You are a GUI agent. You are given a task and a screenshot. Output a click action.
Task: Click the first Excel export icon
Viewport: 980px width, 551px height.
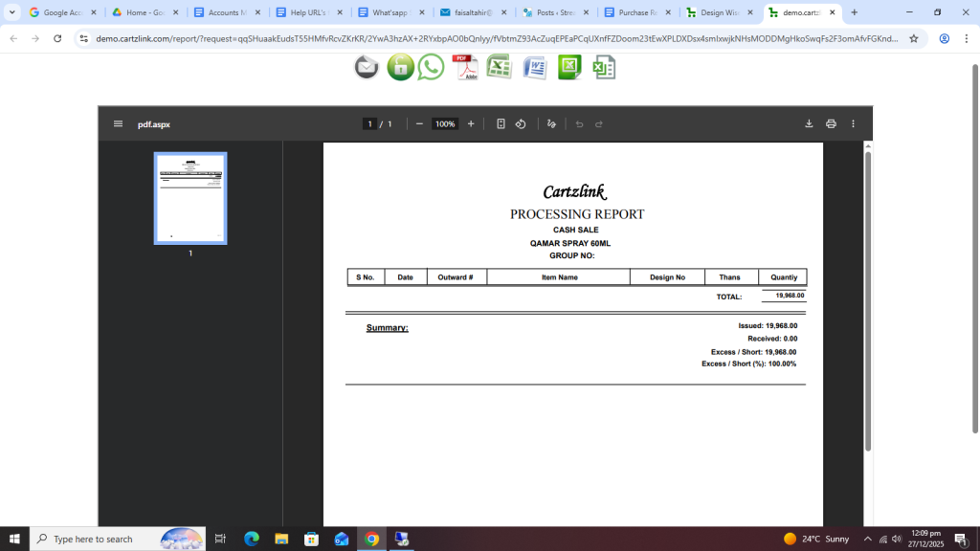[x=499, y=67]
